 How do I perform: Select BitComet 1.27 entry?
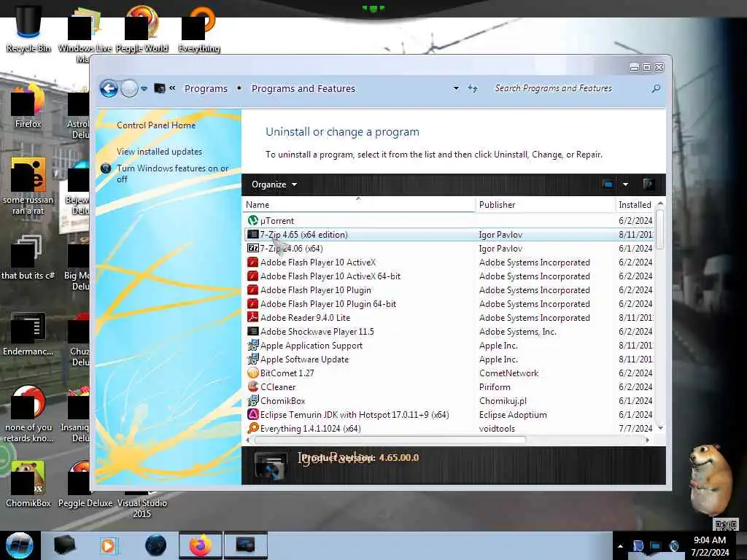[x=449, y=373]
